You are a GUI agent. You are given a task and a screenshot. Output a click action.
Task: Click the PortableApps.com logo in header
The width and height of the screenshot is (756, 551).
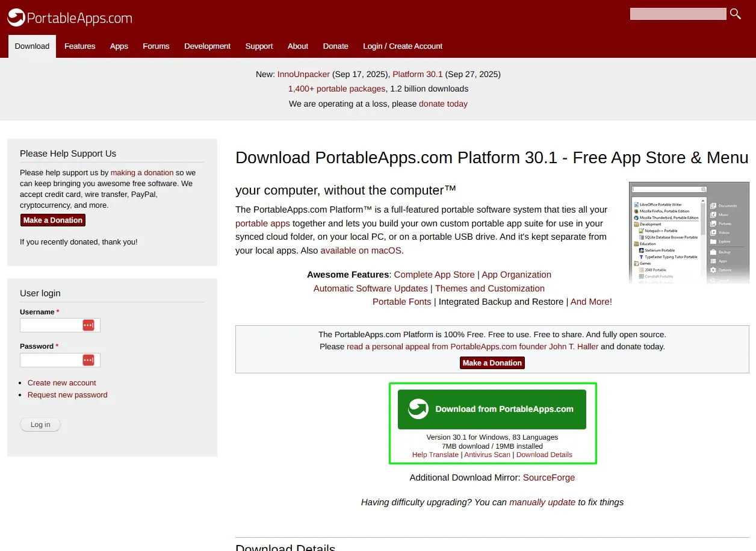click(x=69, y=17)
